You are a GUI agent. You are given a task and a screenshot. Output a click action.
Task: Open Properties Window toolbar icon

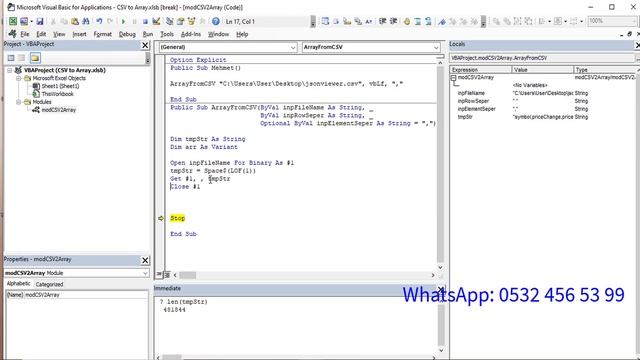pyautogui.click(x=180, y=21)
